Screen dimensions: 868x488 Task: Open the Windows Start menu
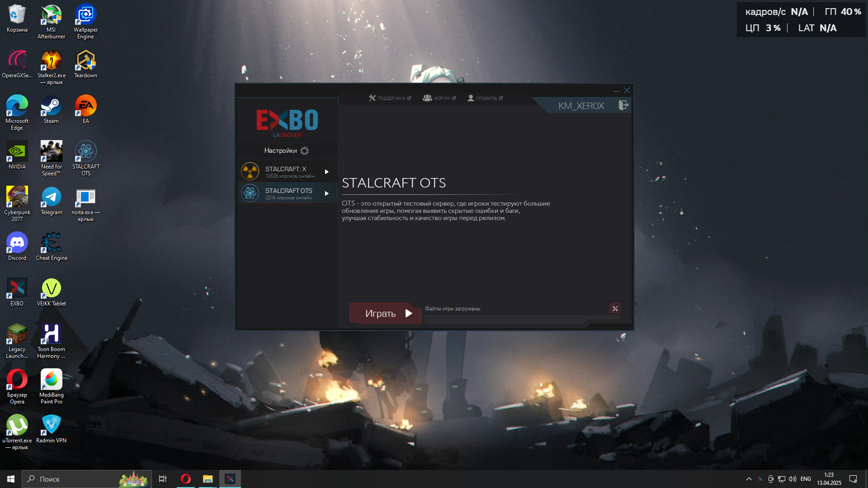tap(11, 479)
